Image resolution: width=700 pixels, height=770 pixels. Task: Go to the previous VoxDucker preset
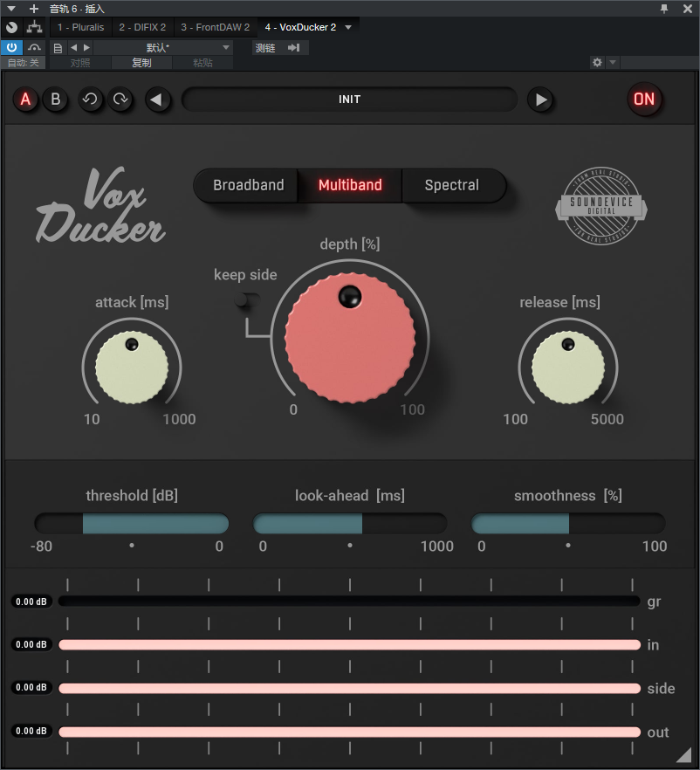click(x=158, y=100)
